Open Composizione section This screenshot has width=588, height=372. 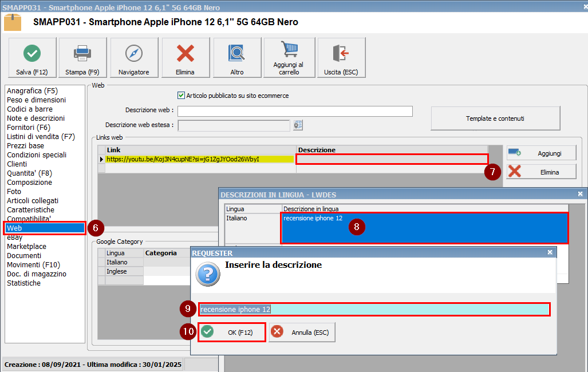click(30, 182)
